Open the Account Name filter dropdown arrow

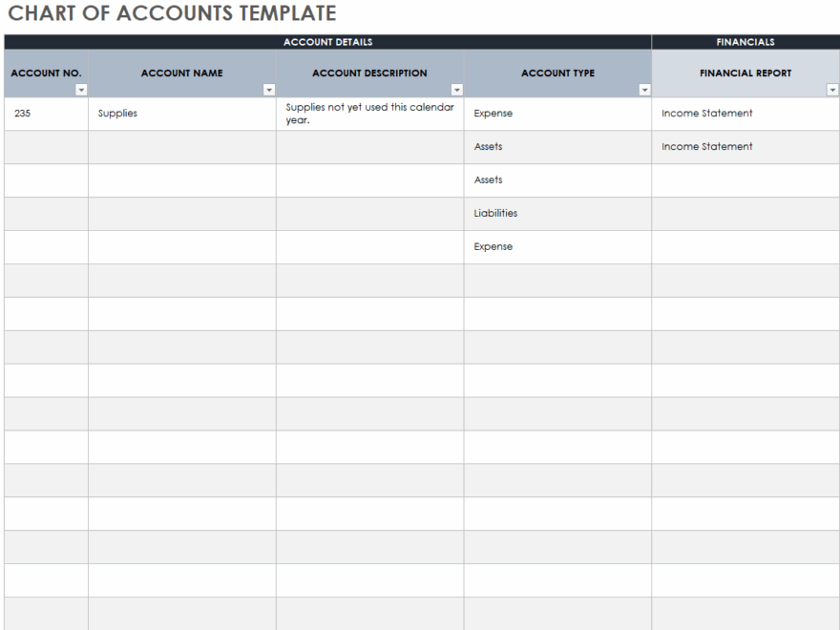pyautogui.click(x=269, y=91)
